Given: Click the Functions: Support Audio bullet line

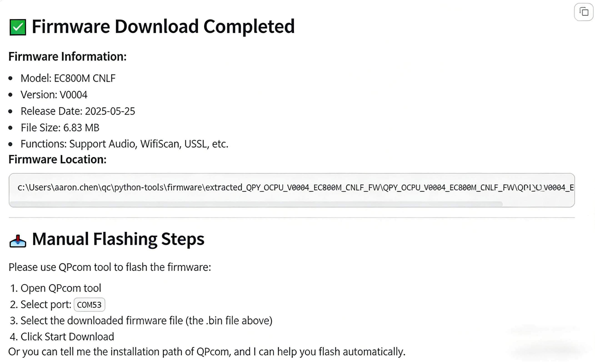Looking at the screenshot, I should (124, 144).
